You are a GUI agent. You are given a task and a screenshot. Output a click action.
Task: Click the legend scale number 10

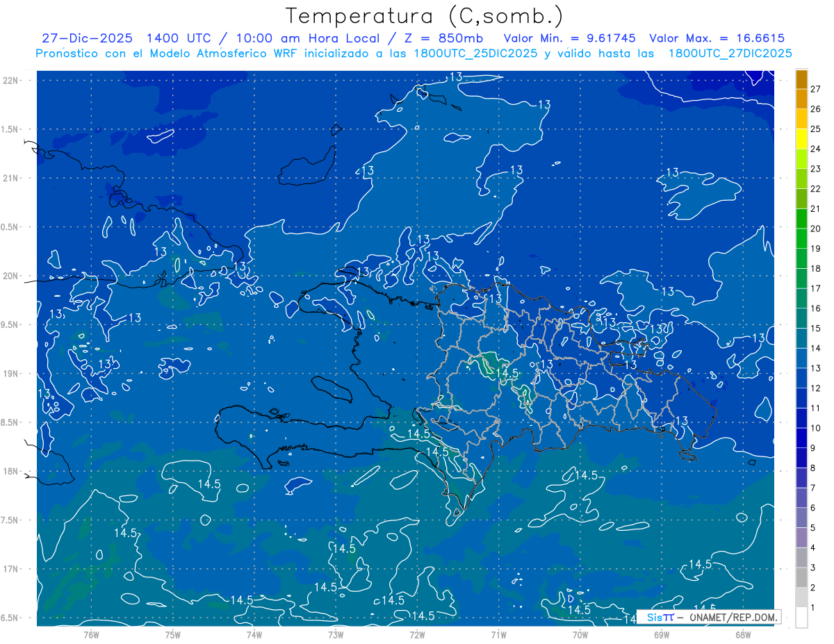click(x=816, y=428)
